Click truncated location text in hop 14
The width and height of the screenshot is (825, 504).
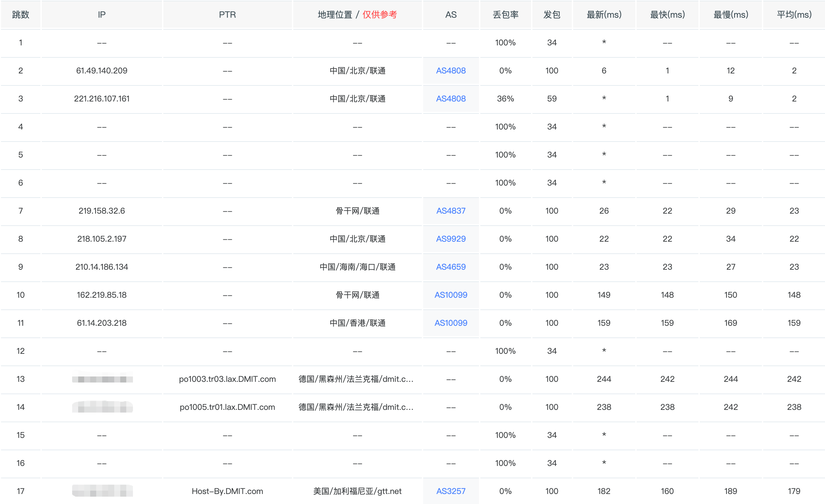356,407
